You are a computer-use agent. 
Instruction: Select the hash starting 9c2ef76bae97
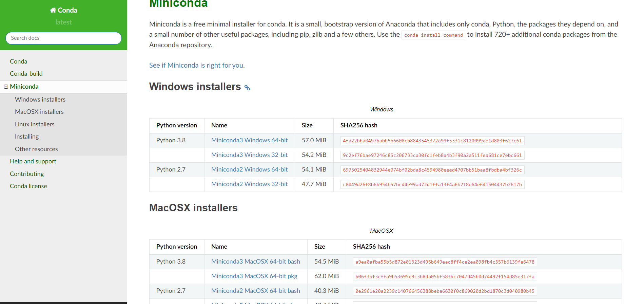[432, 155]
